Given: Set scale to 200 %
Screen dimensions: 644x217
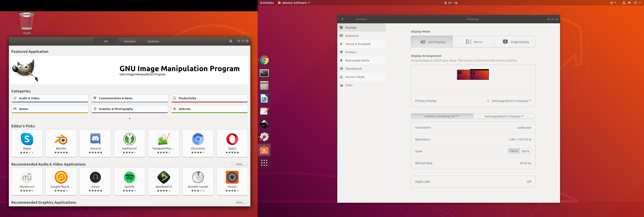Looking at the screenshot, I should click(525, 151).
